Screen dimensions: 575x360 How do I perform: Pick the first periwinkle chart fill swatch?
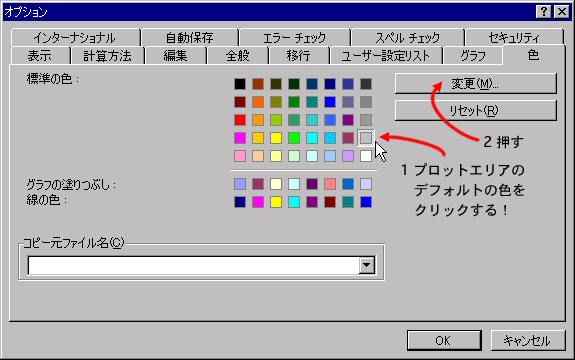[240, 184]
